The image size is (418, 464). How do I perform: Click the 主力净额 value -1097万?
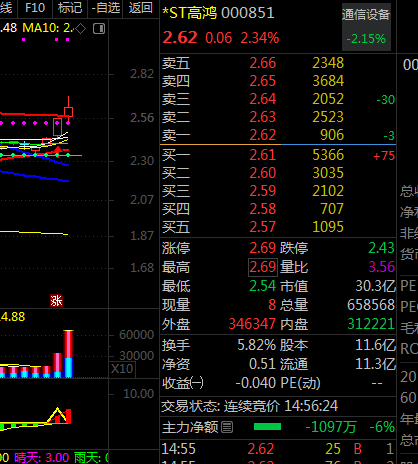pos(331,427)
